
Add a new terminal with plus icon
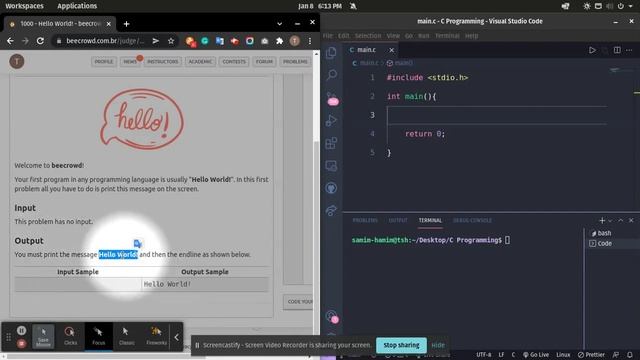tap(602, 220)
